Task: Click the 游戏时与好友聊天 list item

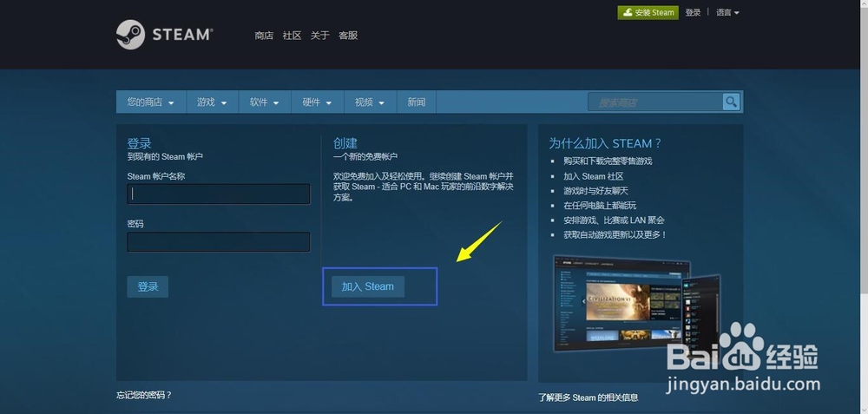Action: click(x=596, y=190)
